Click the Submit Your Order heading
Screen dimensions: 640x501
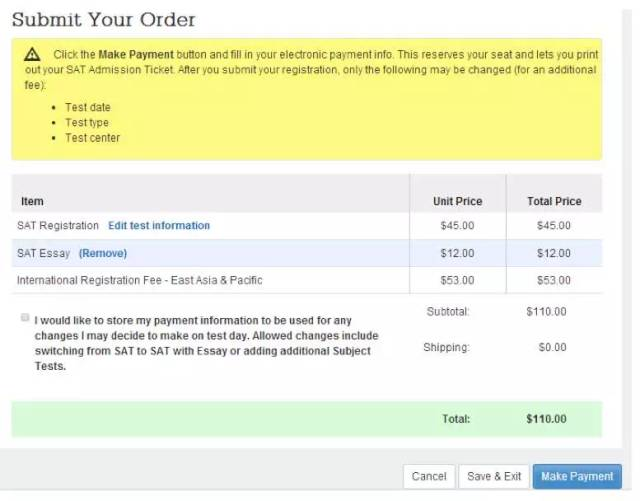104,20
